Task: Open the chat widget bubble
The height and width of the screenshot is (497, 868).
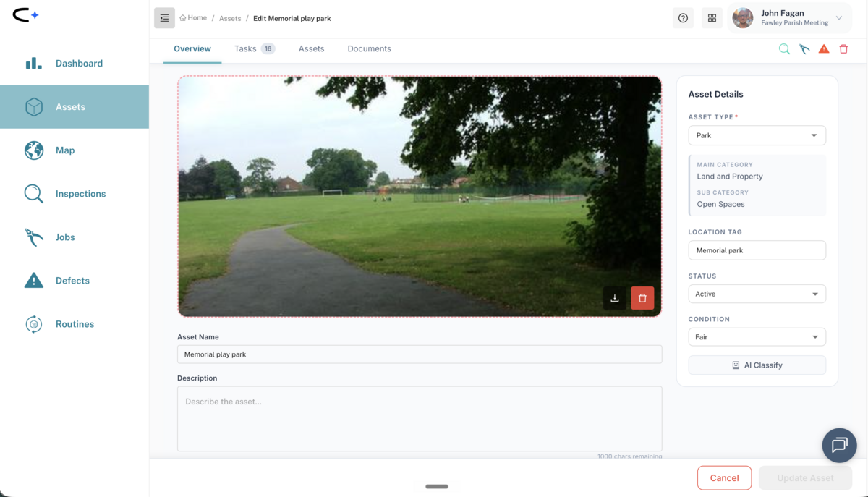Action: [840, 445]
